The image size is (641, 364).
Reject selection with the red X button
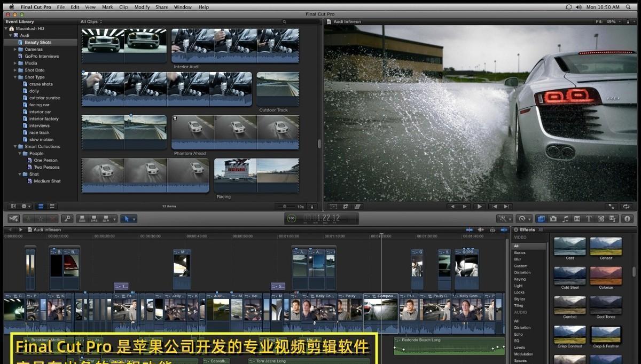point(52,218)
